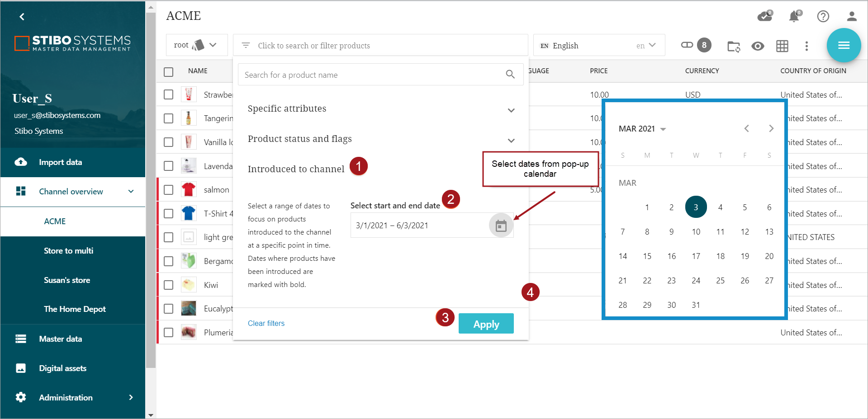The height and width of the screenshot is (419, 868).
Task: Toggle the eye visibility icon in toolbar
Action: [758, 46]
